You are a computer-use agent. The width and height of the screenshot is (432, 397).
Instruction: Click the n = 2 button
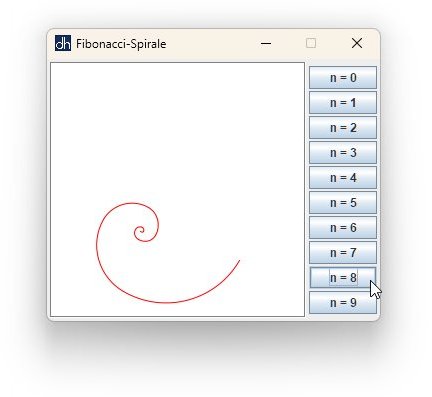coord(343,128)
